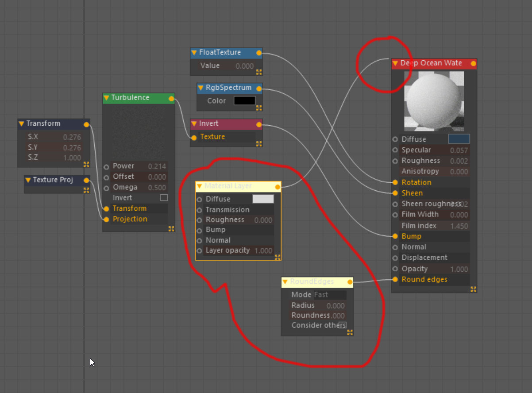Click the Deep Ocean Water output pin
532x393 pixels.
(473, 64)
